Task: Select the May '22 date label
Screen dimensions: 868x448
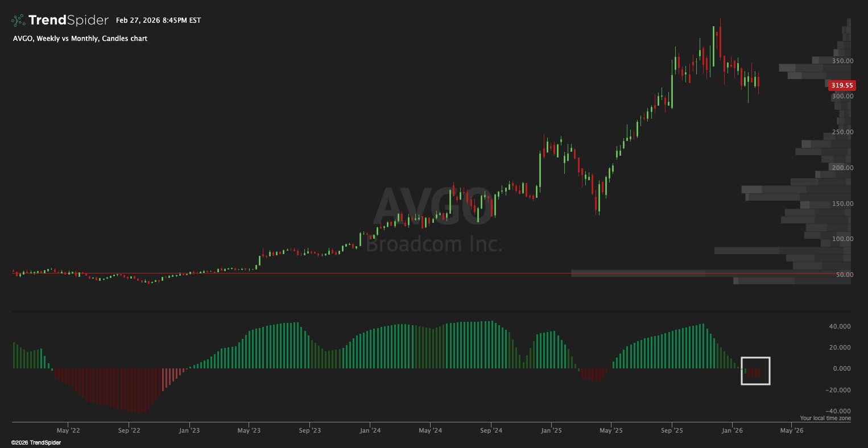Action: (x=67, y=431)
